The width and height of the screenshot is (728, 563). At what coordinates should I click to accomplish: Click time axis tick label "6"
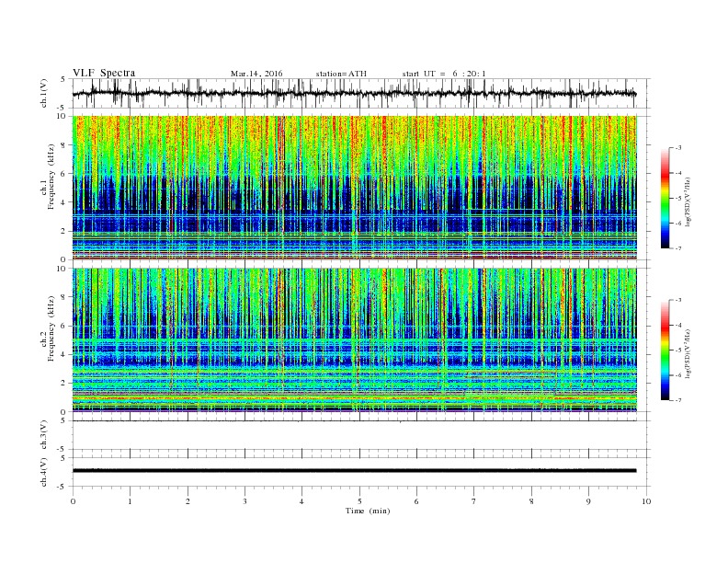pyautogui.click(x=416, y=501)
